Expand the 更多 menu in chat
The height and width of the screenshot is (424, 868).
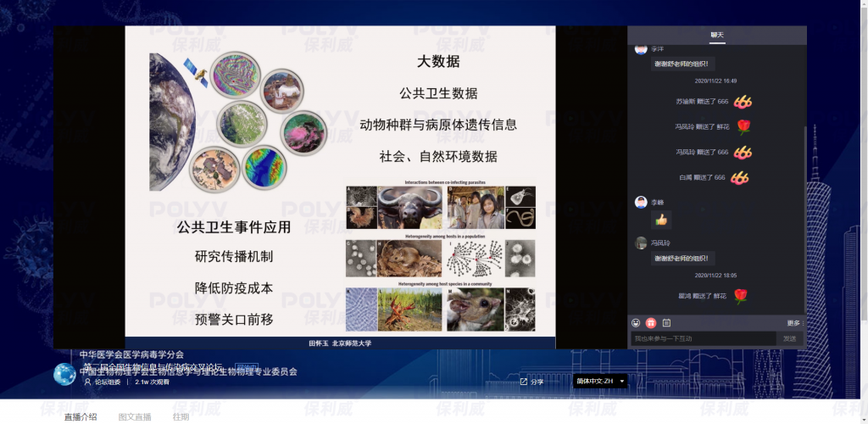[794, 323]
